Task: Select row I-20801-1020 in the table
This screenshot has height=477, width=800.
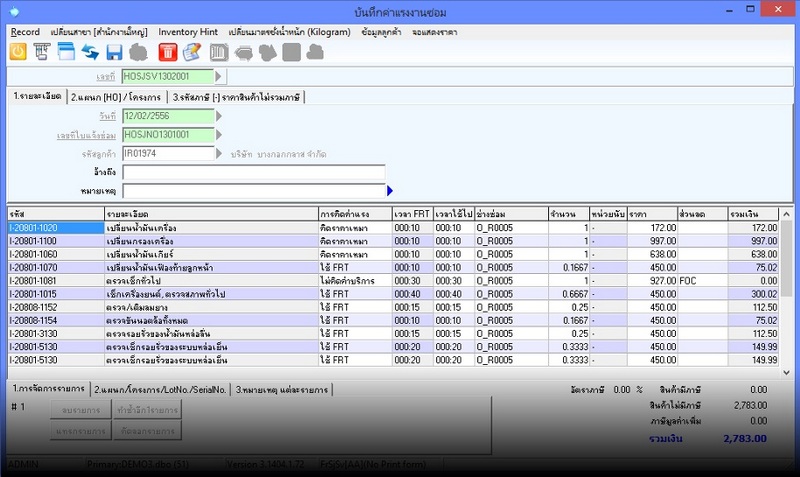Action: pyautogui.click(x=55, y=229)
